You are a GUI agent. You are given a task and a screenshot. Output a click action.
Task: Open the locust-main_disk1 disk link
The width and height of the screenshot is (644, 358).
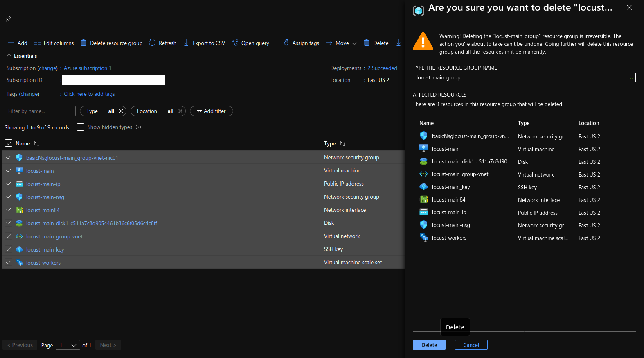92,223
